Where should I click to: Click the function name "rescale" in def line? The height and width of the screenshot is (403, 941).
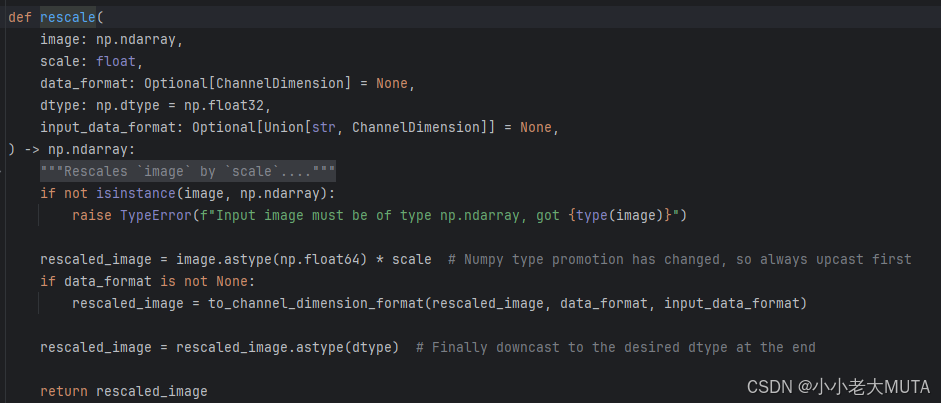tap(68, 17)
